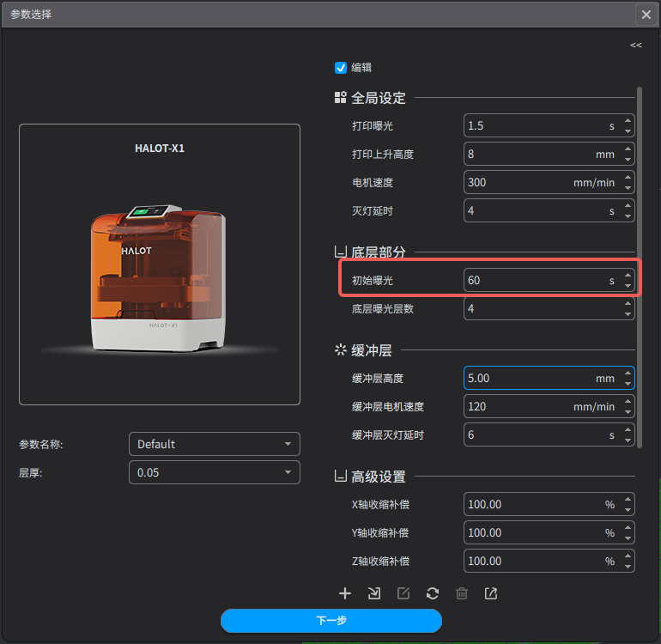Decrease 初始曝光 with down arrow
Image resolution: width=661 pixels, height=644 pixels.
point(628,286)
